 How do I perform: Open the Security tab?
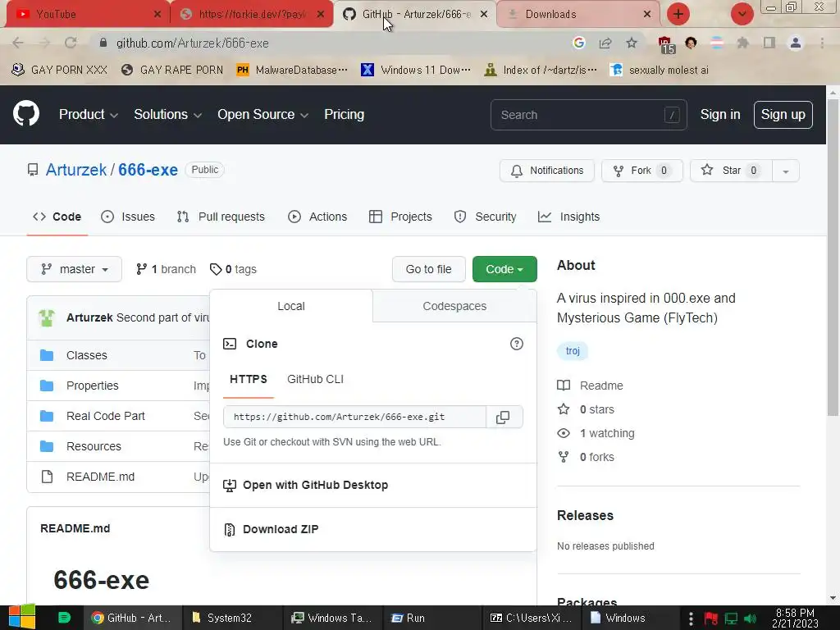tap(486, 217)
